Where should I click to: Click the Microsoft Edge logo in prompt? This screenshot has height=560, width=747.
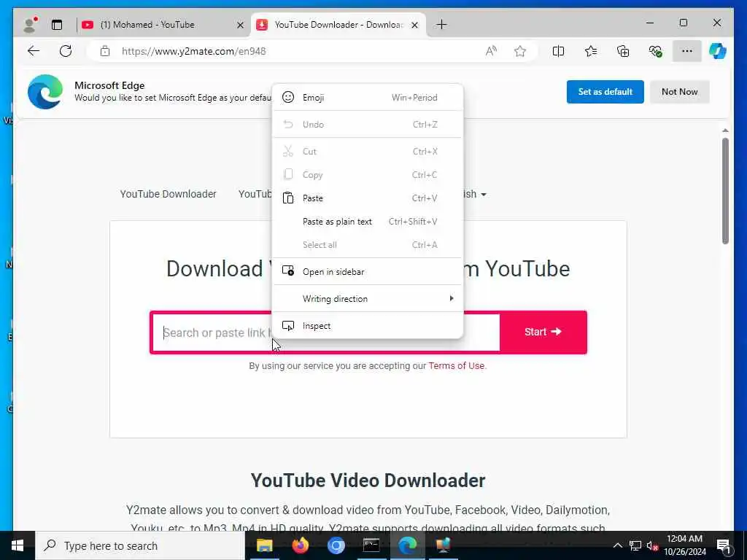tap(45, 92)
